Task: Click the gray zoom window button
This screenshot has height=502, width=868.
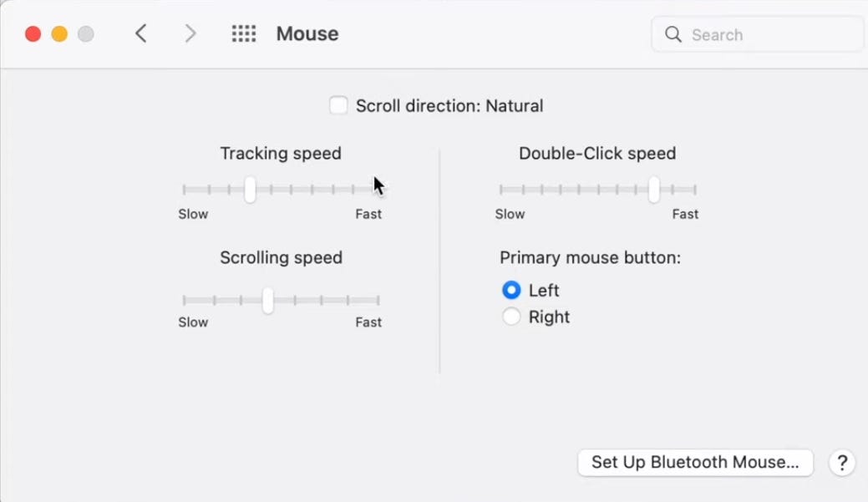Action: pyautogui.click(x=86, y=34)
